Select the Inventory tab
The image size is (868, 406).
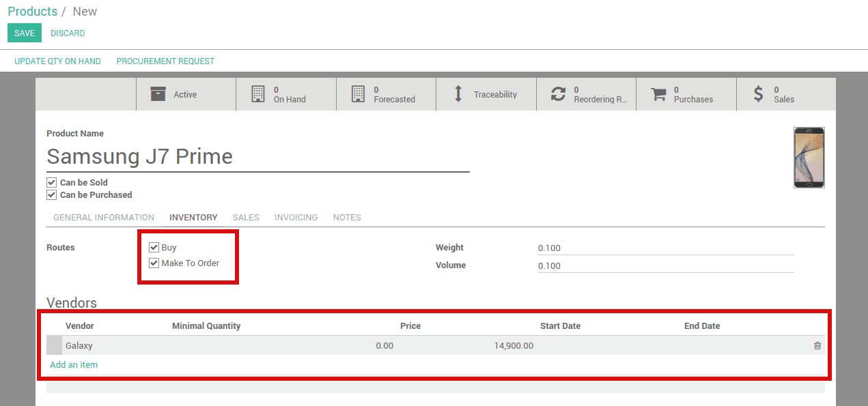coord(193,217)
